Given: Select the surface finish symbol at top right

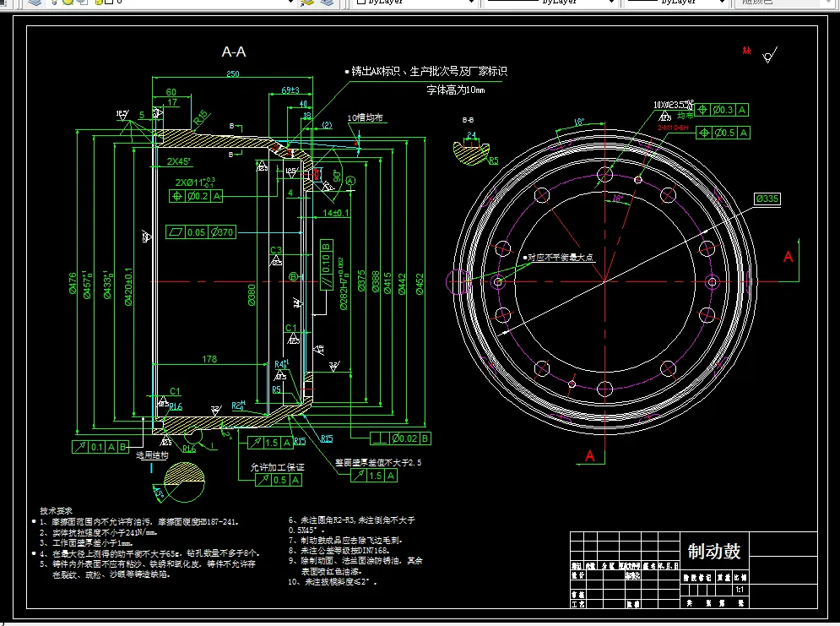Looking at the screenshot, I should coord(770,55).
